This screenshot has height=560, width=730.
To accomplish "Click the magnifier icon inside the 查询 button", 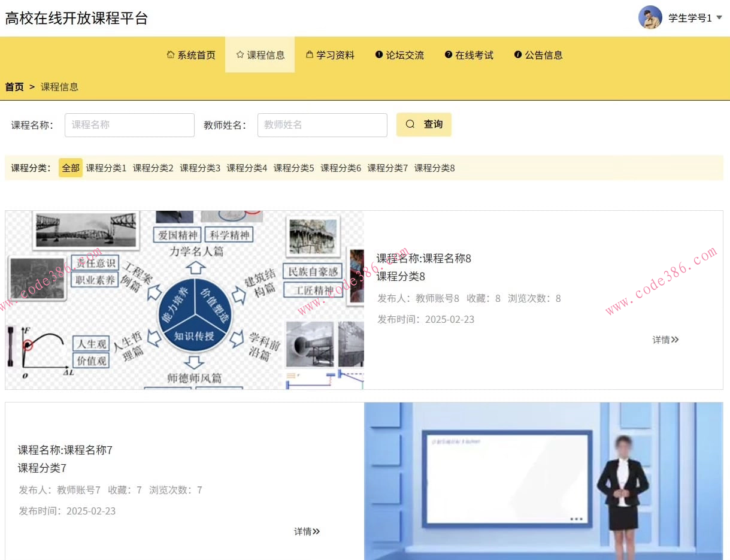I will pos(410,124).
